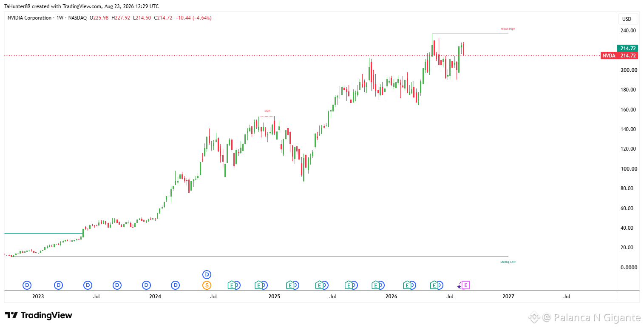Select the EQH label

[x=267, y=111]
